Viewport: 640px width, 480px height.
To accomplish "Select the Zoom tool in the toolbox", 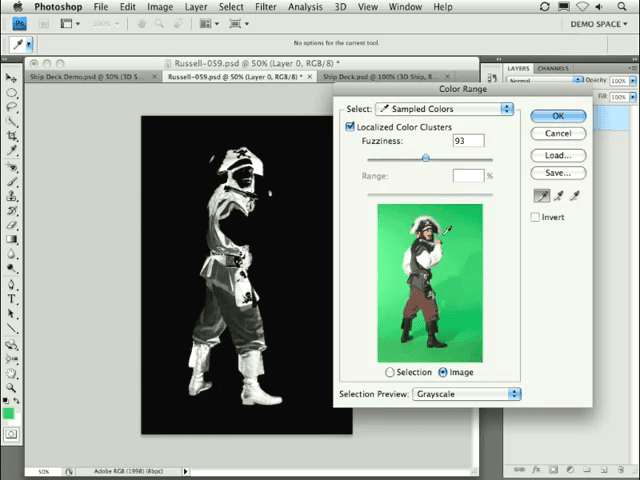I will (x=12, y=388).
